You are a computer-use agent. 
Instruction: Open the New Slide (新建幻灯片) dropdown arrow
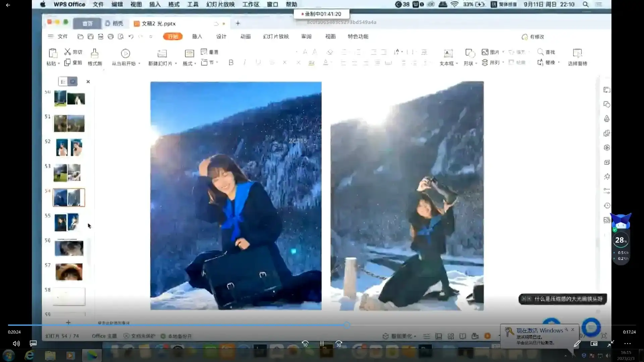176,63
